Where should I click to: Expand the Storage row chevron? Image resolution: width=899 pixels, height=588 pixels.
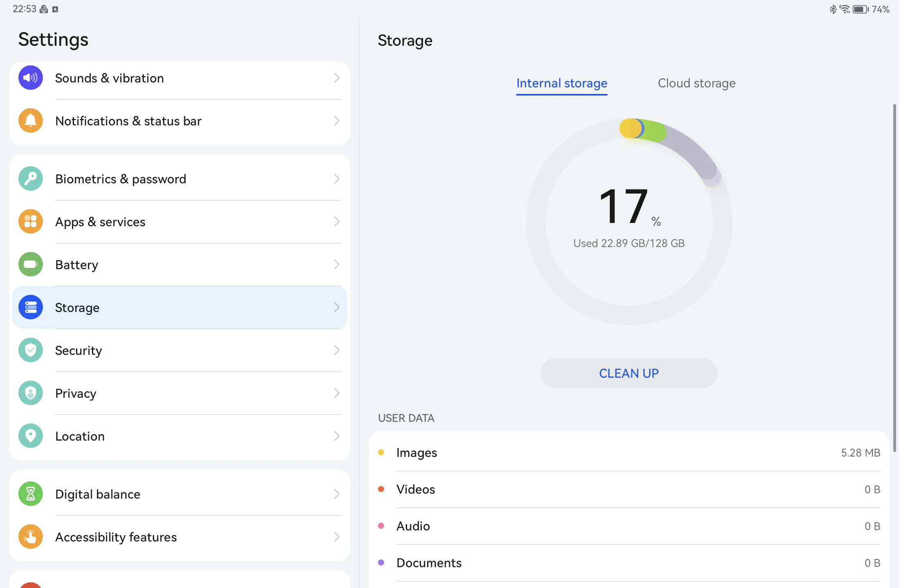(337, 307)
